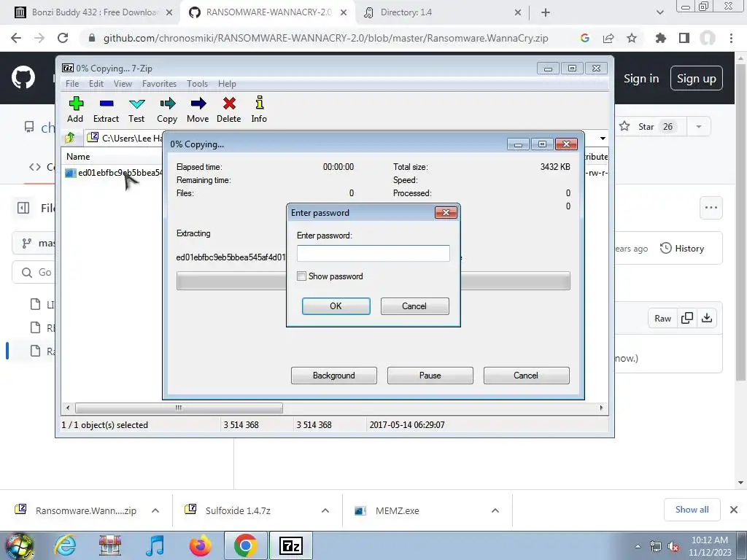Enable the Show password checkbox

click(301, 276)
